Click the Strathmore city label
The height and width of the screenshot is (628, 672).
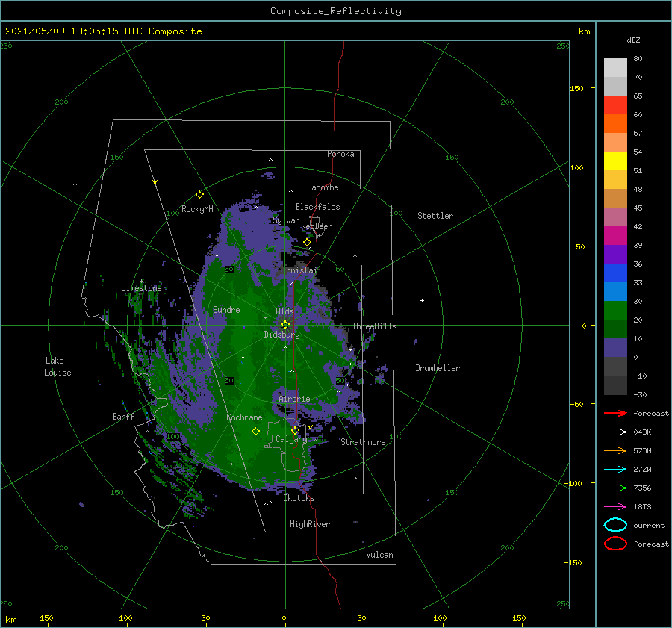(363, 442)
